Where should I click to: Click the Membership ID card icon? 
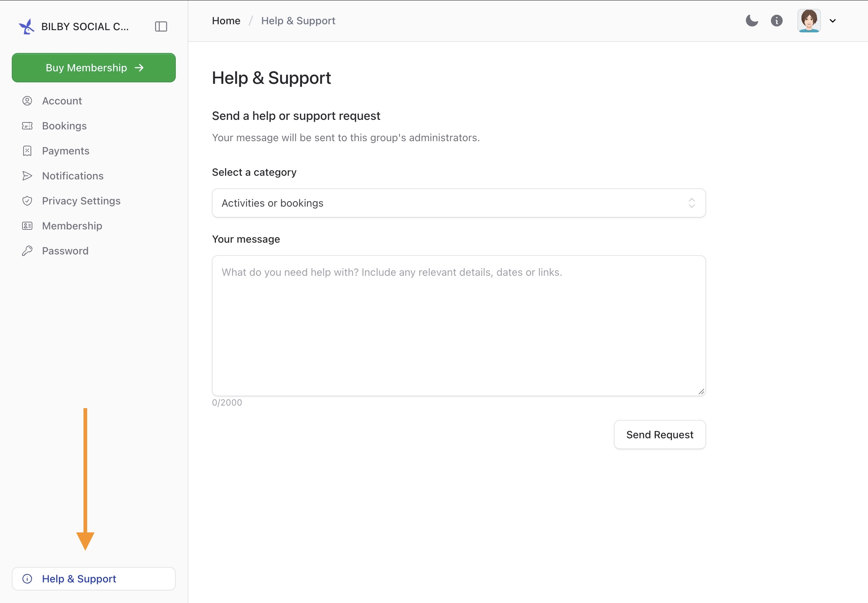27,225
